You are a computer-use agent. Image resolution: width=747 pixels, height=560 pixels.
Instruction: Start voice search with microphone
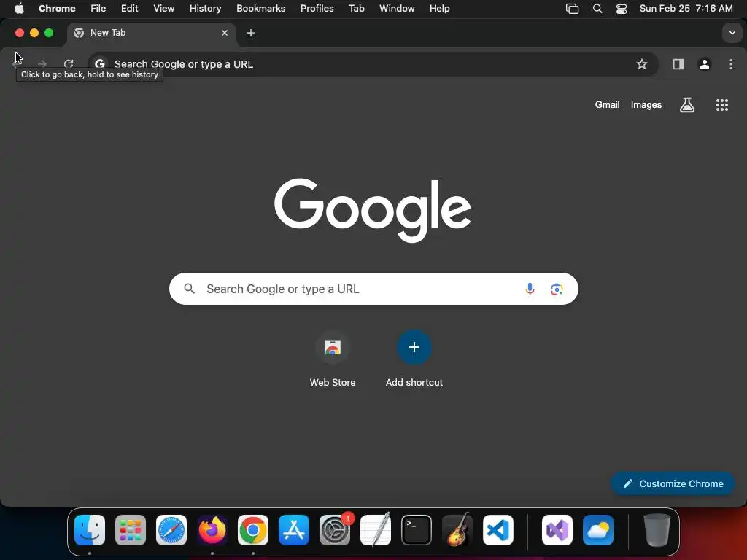[x=530, y=289]
